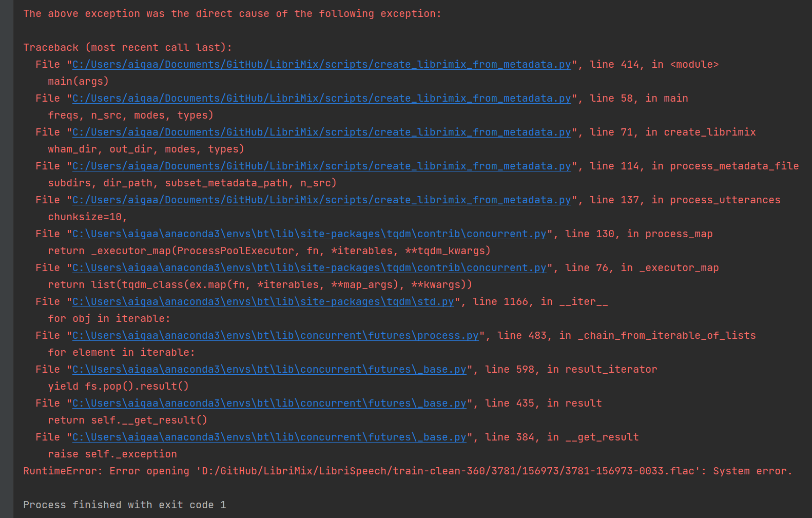Open the tqdm std.py link at line 1166
The image size is (812, 518).
pyautogui.click(x=263, y=301)
